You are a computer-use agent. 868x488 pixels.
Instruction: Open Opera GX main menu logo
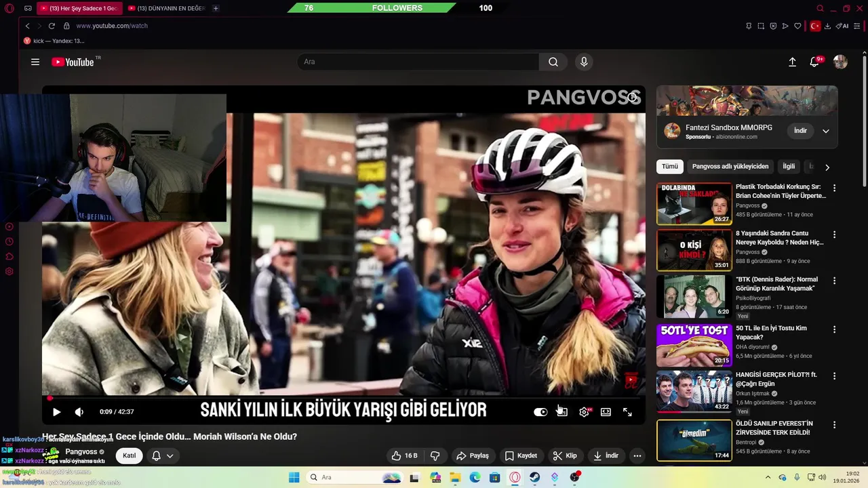pyautogui.click(x=9, y=8)
